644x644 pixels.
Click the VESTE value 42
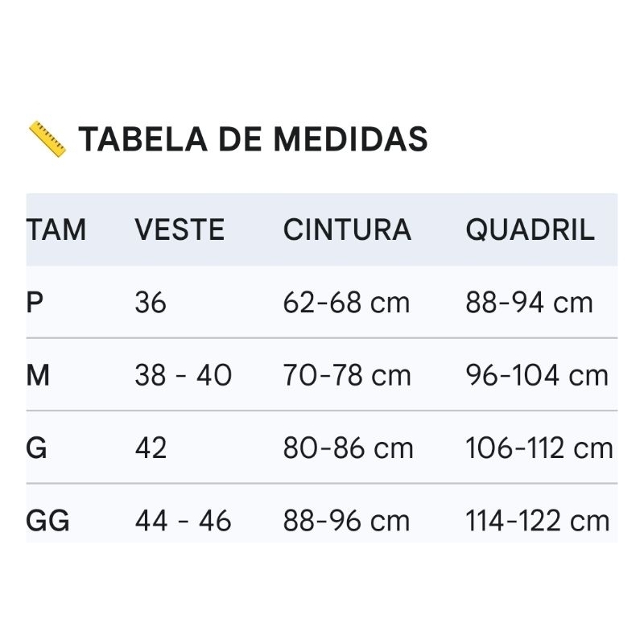[151, 448]
